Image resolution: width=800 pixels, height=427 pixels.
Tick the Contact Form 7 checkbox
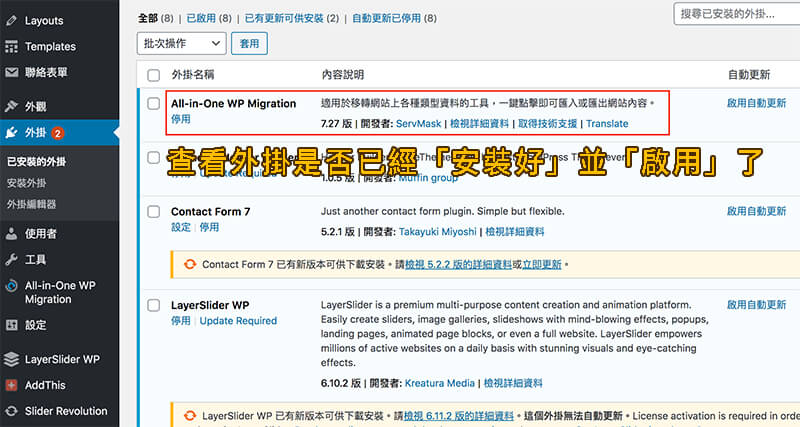[153, 212]
